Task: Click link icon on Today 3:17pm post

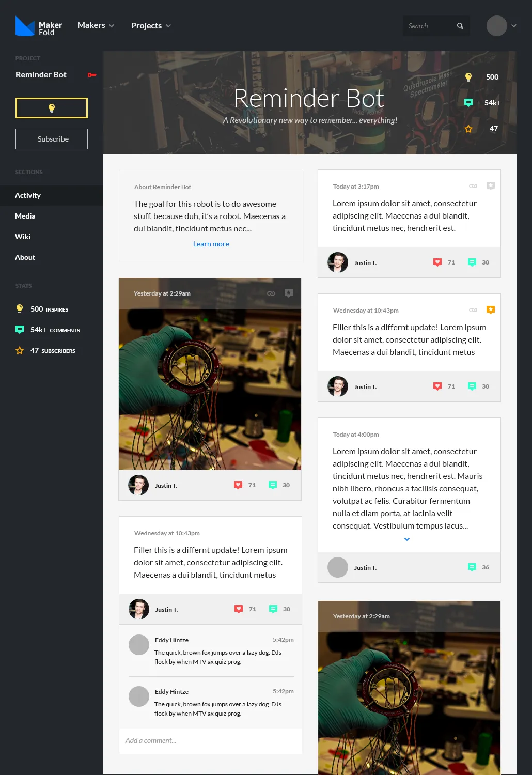Action: click(473, 186)
